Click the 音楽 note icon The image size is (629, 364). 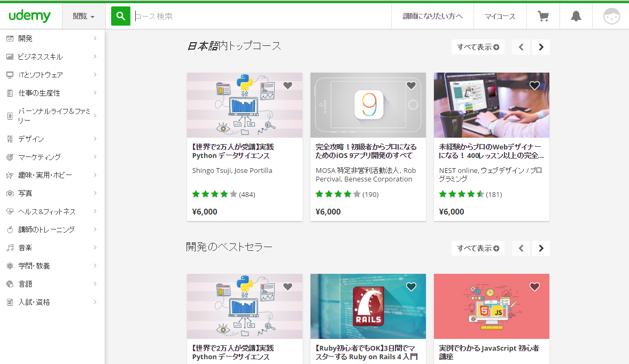10,248
